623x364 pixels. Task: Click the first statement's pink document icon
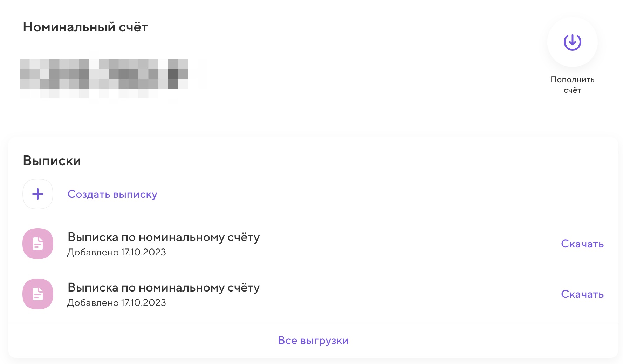pos(38,244)
